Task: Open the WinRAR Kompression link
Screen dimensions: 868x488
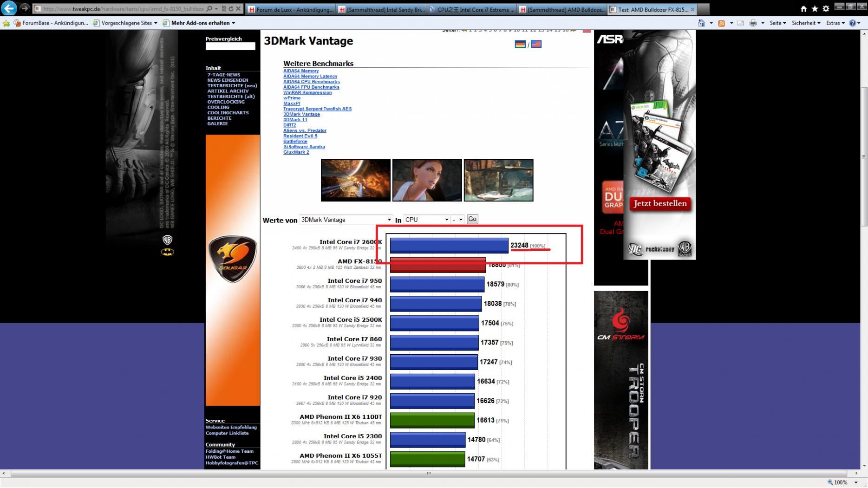Action: 307,92
